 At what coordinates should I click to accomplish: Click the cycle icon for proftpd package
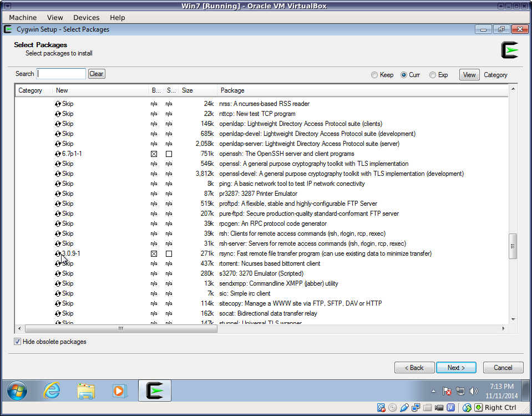58,204
